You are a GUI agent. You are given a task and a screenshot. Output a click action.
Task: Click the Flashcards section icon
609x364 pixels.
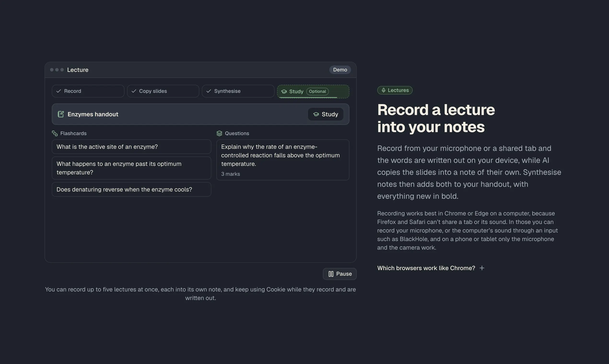coord(55,133)
